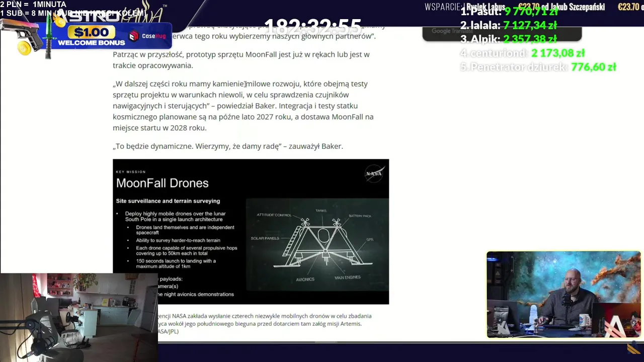
Task: Click the NASA logo in slide
Action: pyautogui.click(x=374, y=173)
